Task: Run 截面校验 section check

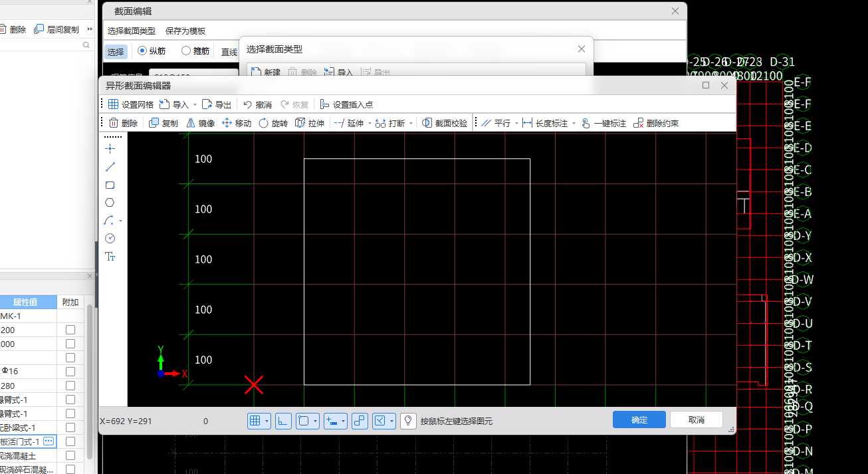Action: pos(445,123)
